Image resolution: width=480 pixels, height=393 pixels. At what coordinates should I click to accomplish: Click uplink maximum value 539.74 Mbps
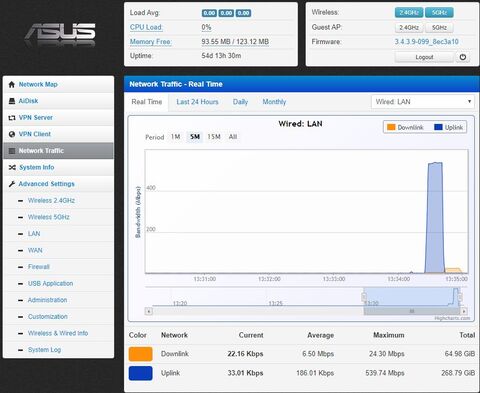385,373
